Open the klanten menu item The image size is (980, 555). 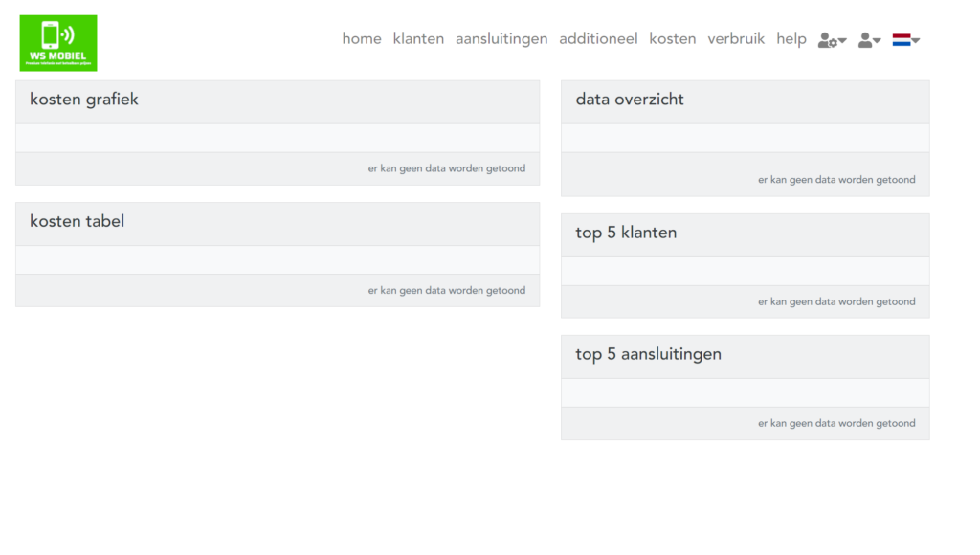pyautogui.click(x=418, y=38)
